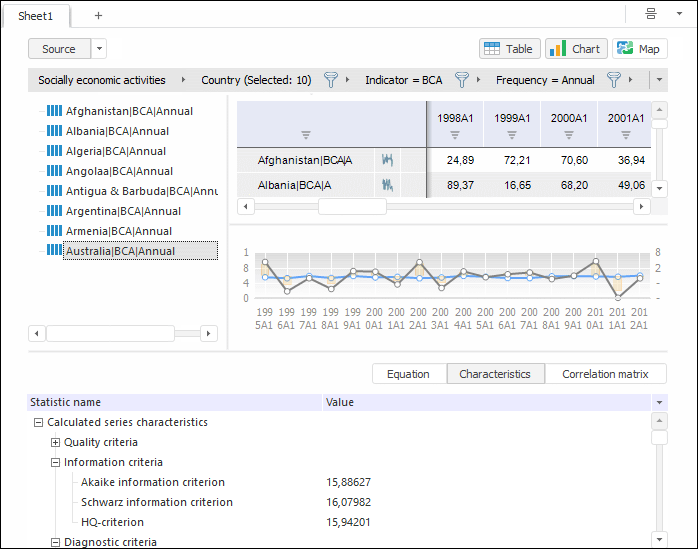Click the series icon in Afghanistan row

[387, 159]
